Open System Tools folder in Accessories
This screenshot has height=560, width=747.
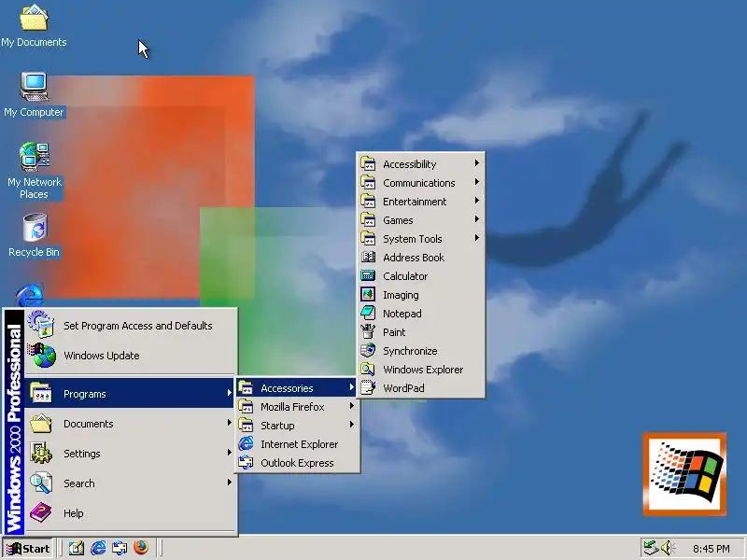pyautogui.click(x=421, y=239)
